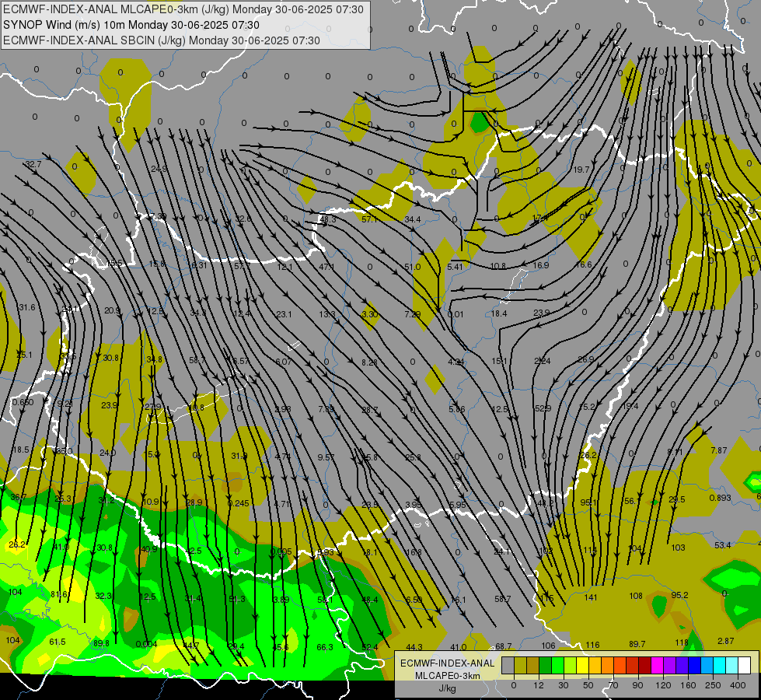
Task: Pick the white legend swatch
Action: tap(745, 666)
